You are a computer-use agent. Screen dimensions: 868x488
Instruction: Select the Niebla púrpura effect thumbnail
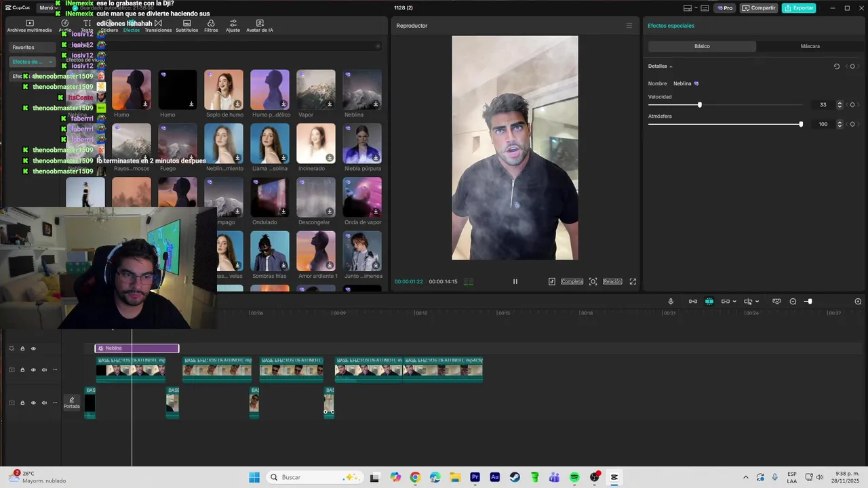tap(362, 143)
